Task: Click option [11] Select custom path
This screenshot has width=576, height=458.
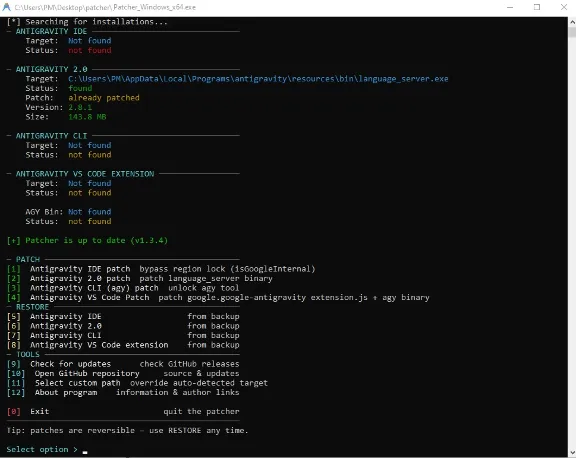Action: [x=137, y=383]
